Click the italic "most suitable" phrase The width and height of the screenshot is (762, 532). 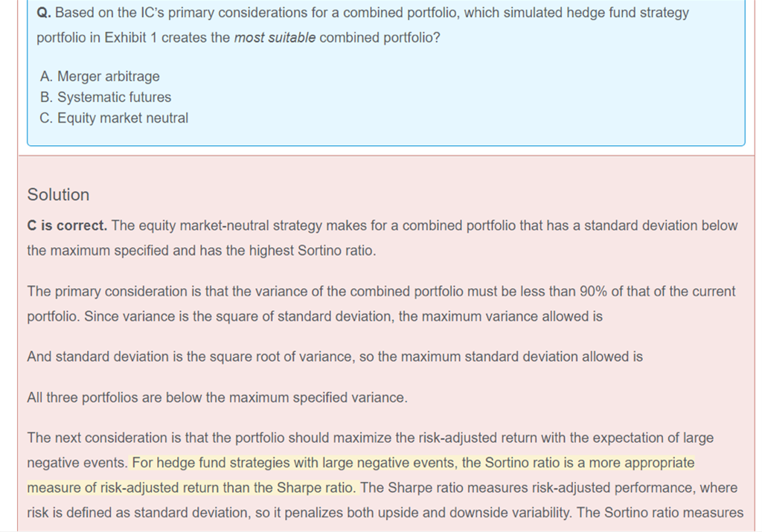[x=275, y=38]
